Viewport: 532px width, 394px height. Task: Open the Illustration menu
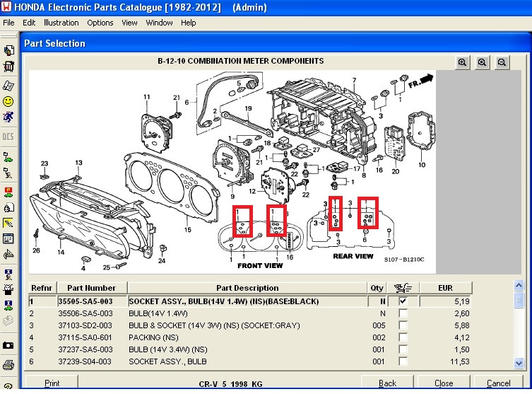(x=61, y=23)
